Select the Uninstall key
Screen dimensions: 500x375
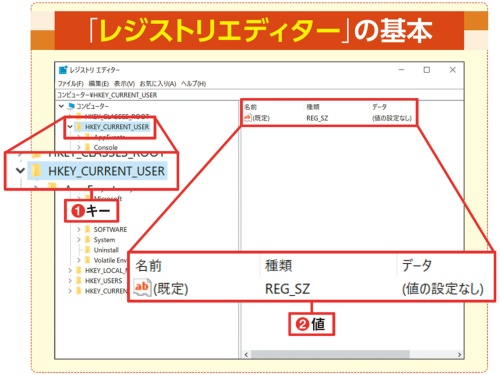pyautogui.click(x=106, y=250)
